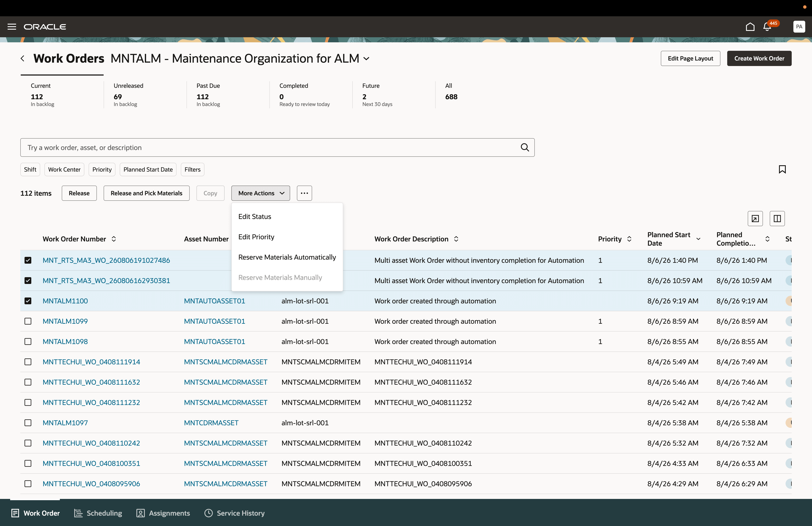Open work order MNTALM1100 link
Screen dimensions: 812x526
click(65, 301)
